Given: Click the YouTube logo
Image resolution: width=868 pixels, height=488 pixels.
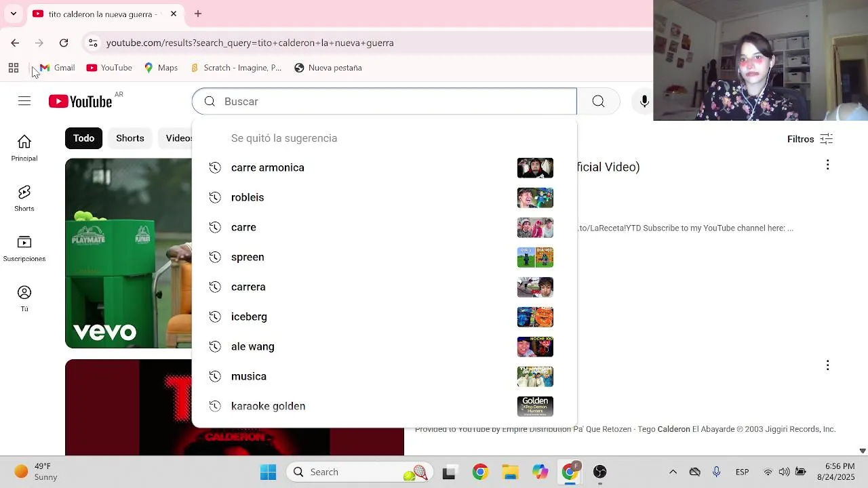Looking at the screenshot, I should [80, 102].
